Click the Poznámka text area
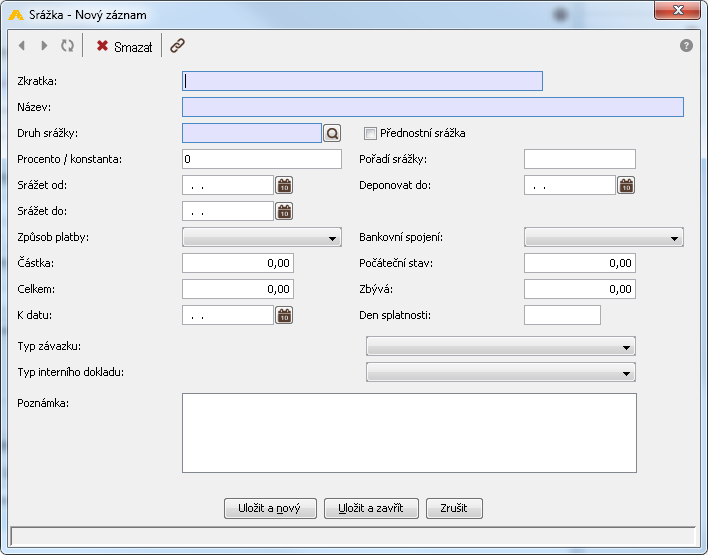708x555 pixels. point(410,433)
